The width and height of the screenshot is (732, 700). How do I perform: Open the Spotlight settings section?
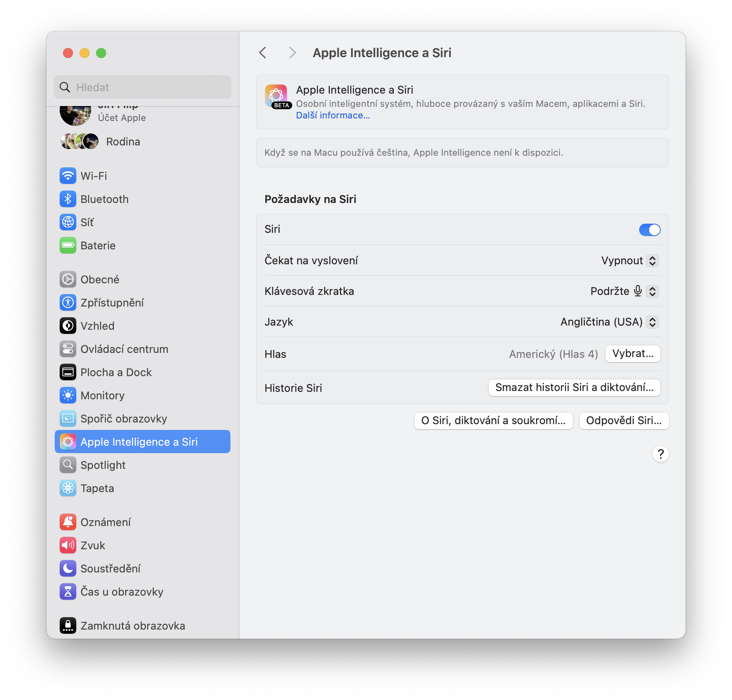coord(143,465)
